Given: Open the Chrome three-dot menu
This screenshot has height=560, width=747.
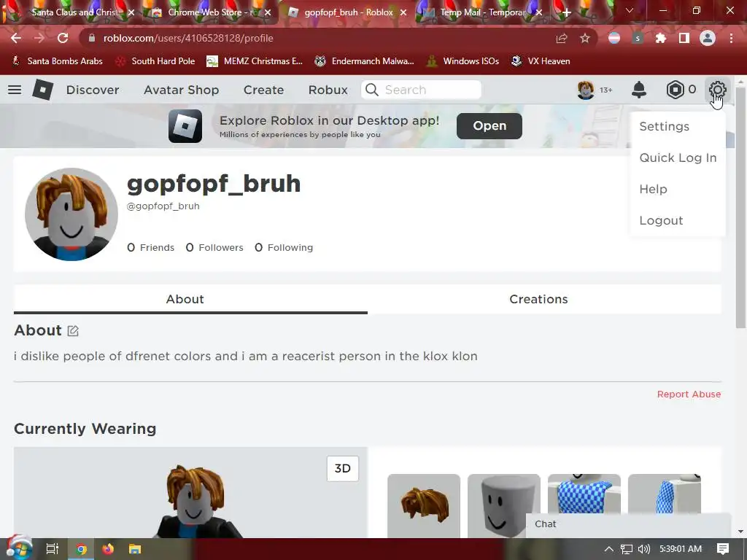Looking at the screenshot, I should tap(731, 38).
